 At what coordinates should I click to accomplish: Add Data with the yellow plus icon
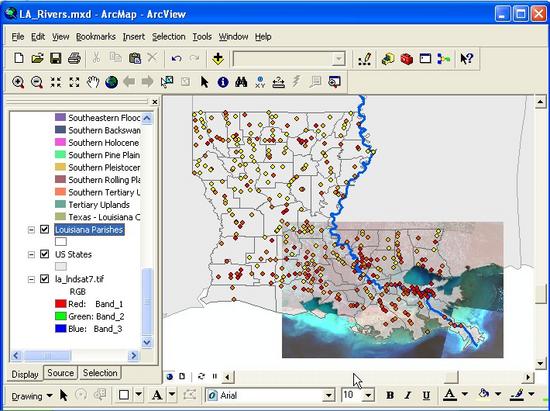(x=218, y=58)
